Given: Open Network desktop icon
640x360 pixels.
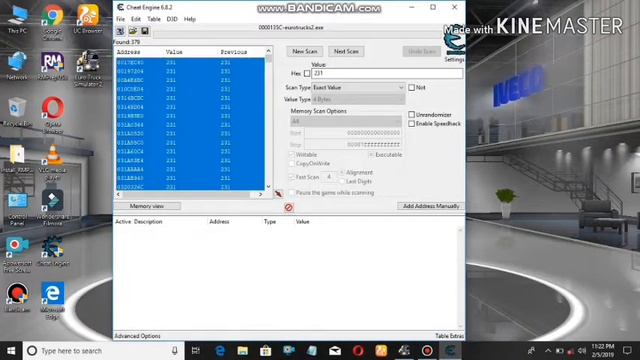Looking at the screenshot, I should (x=17, y=66).
